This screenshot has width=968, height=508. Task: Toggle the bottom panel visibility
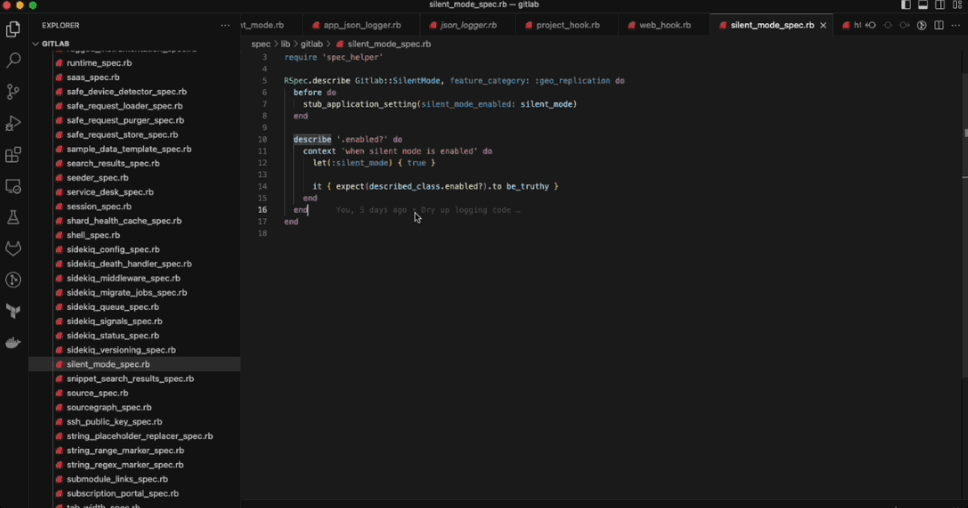[x=923, y=6]
